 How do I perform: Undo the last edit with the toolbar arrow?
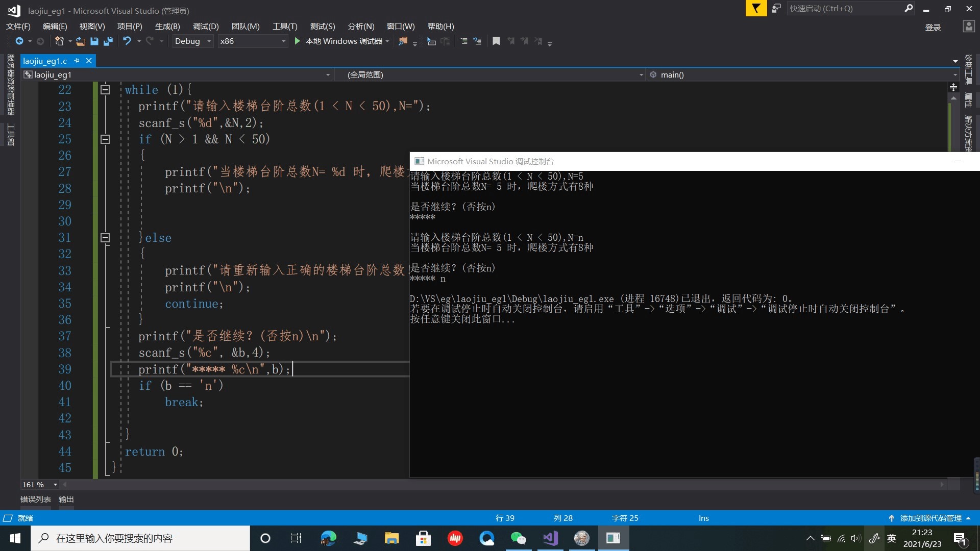pos(127,41)
